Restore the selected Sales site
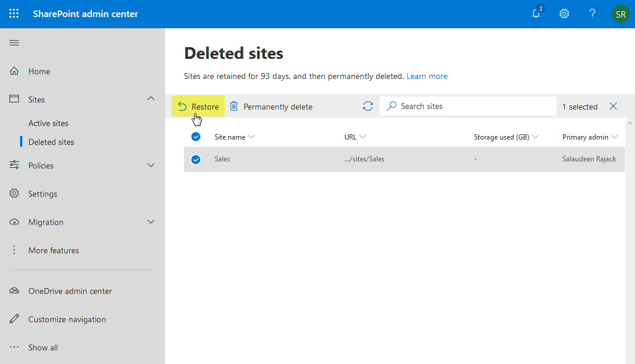 click(x=198, y=106)
